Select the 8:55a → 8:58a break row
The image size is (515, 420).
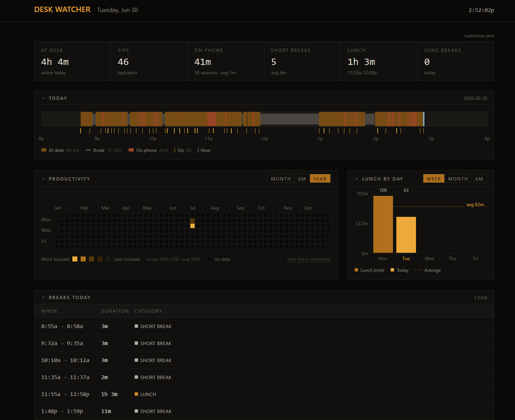(x=264, y=326)
